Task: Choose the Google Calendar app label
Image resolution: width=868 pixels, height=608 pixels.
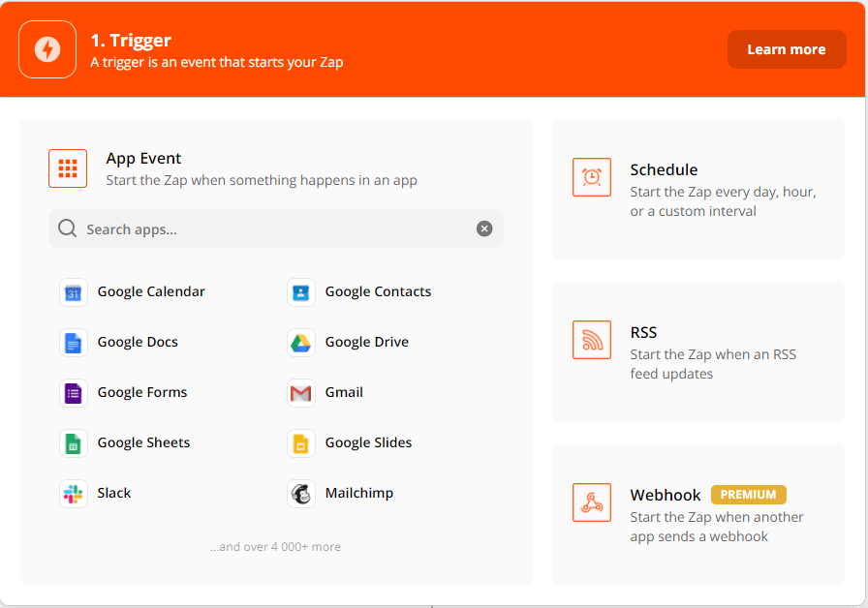Action: (x=151, y=291)
